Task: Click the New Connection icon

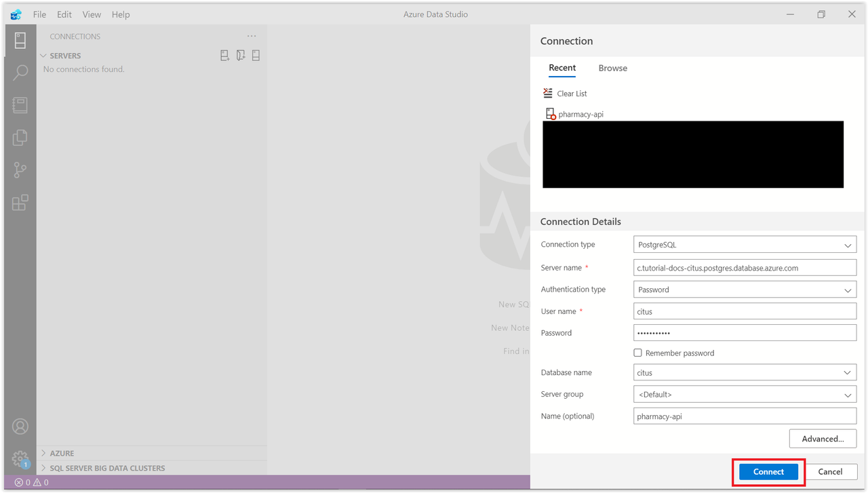Action: pyautogui.click(x=225, y=56)
